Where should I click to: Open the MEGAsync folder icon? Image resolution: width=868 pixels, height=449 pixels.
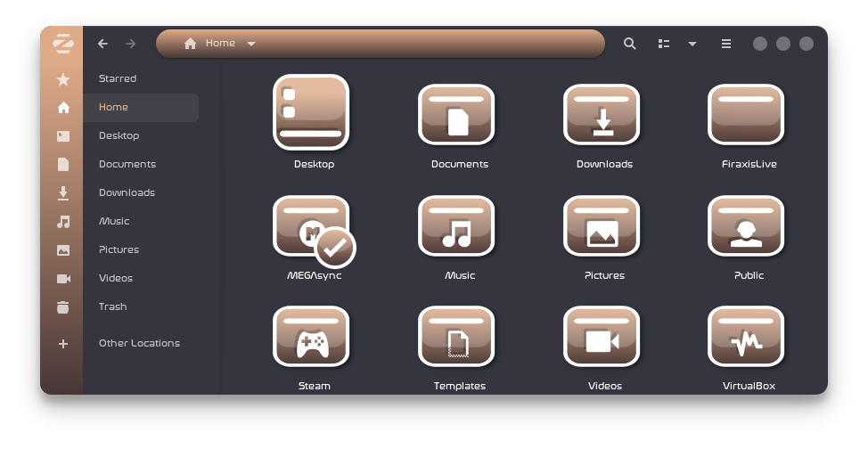click(311, 226)
